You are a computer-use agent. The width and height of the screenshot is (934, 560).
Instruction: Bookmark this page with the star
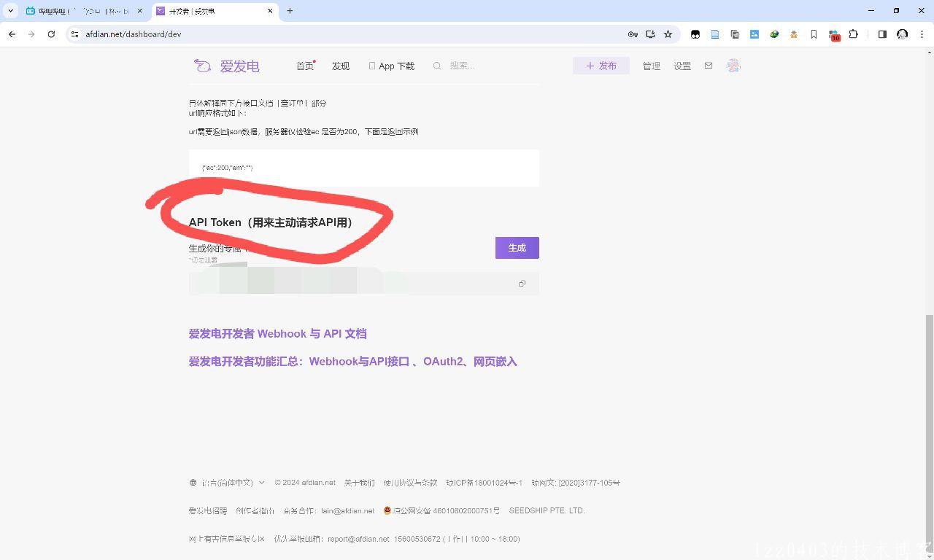(x=668, y=34)
